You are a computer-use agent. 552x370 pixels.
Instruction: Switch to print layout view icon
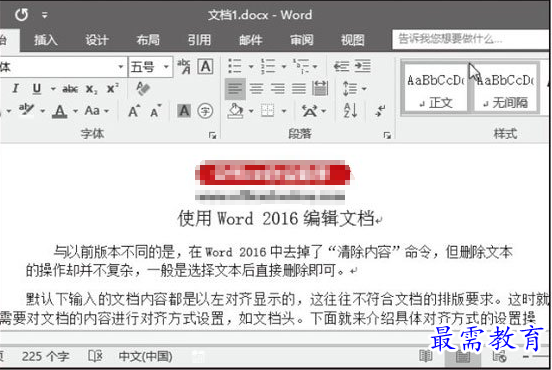coord(463,357)
